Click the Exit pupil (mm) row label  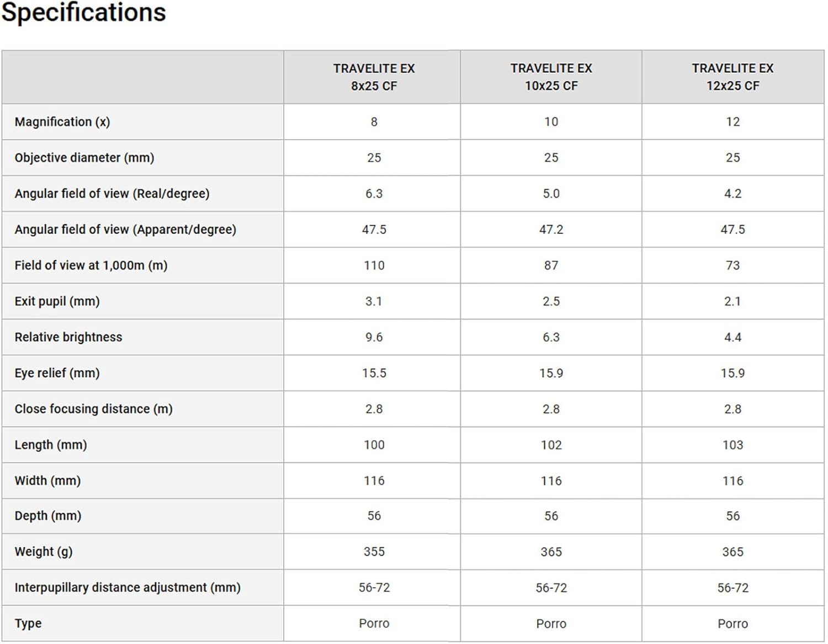(57, 301)
